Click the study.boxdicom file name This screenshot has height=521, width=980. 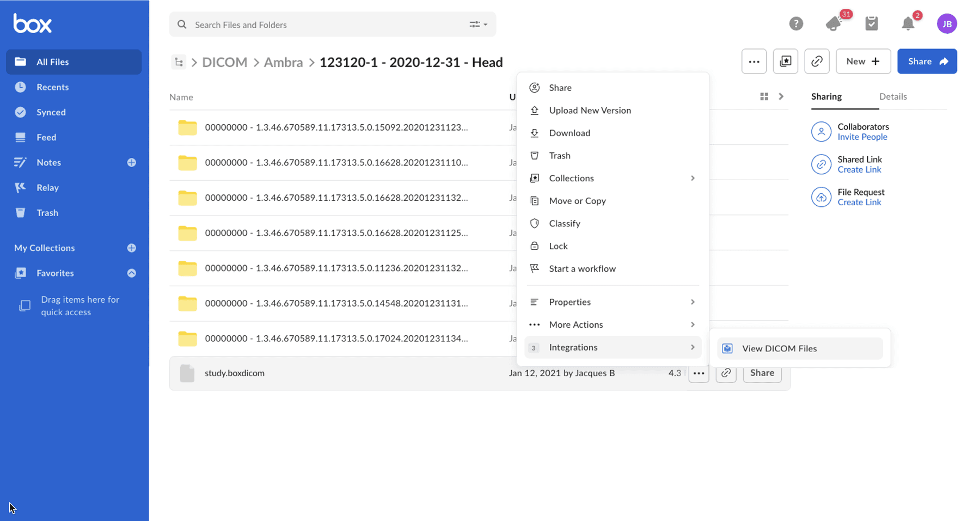(x=235, y=373)
